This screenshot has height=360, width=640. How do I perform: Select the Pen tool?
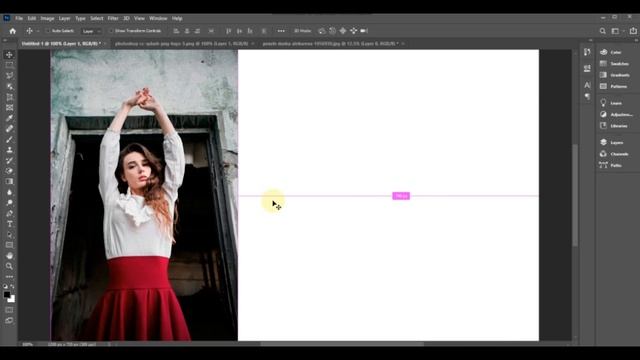(9, 213)
